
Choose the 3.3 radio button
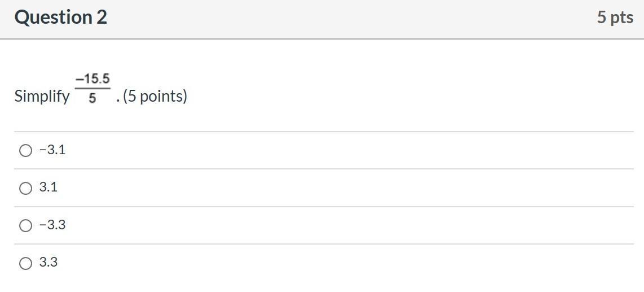[x=25, y=263]
